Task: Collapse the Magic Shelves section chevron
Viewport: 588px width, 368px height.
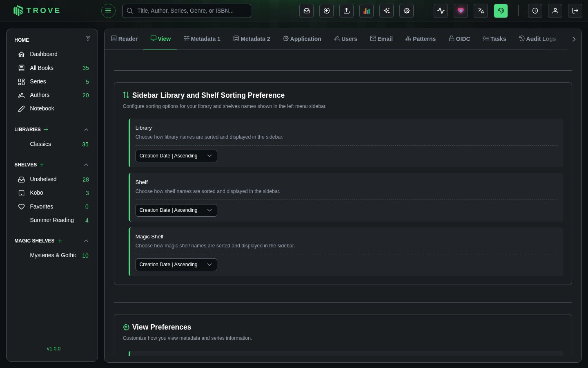Action: 86,241
